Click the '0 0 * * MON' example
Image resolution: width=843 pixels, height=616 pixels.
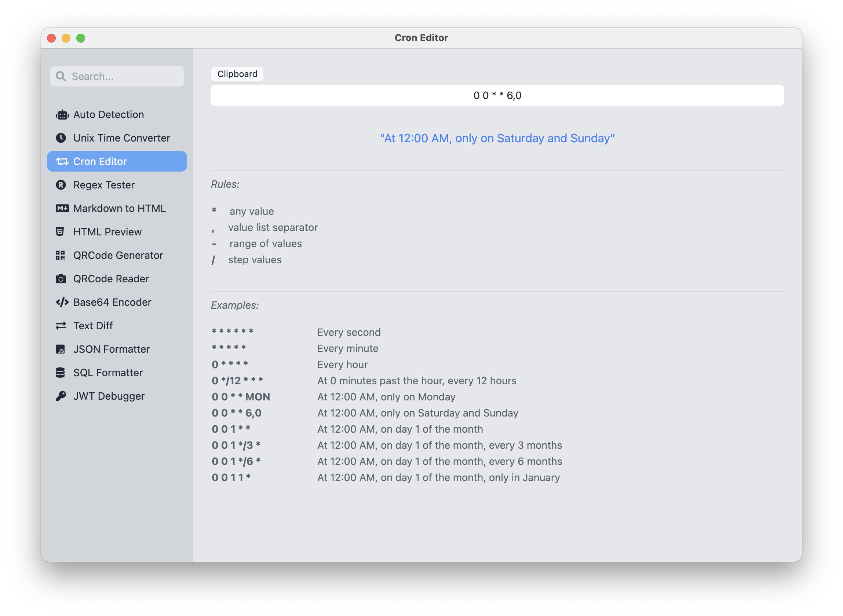coord(241,397)
